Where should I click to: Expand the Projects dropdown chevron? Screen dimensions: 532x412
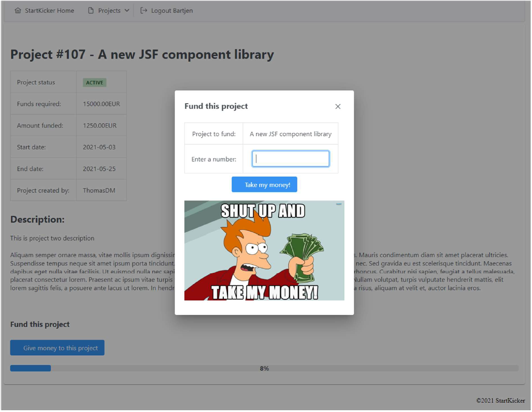tap(127, 11)
